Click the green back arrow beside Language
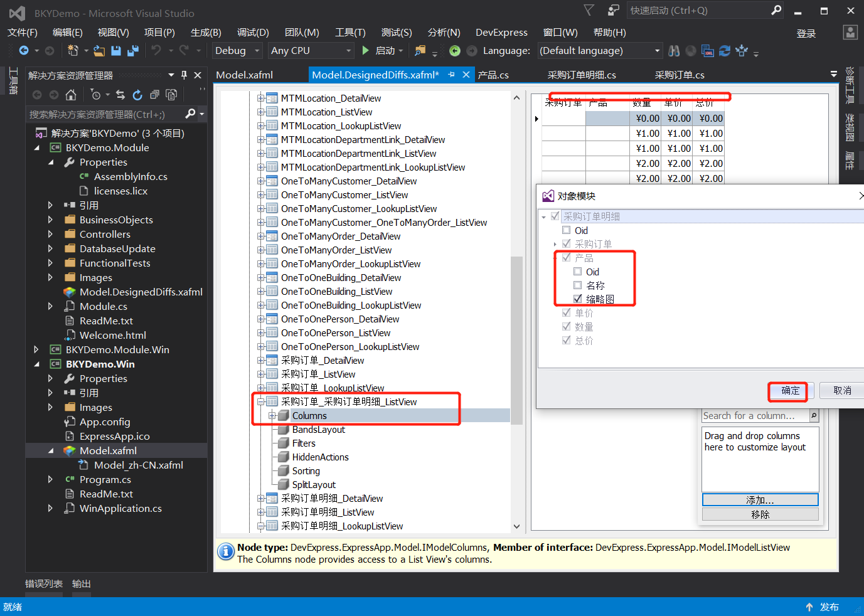Viewport: 864px width, 616px height. pyautogui.click(x=455, y=51)
